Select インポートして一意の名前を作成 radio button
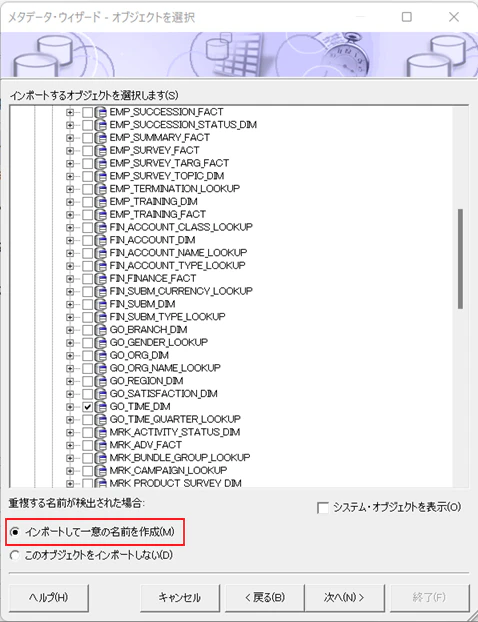The height and width of the screenshot is (622, 478). (x=15, y=532)
